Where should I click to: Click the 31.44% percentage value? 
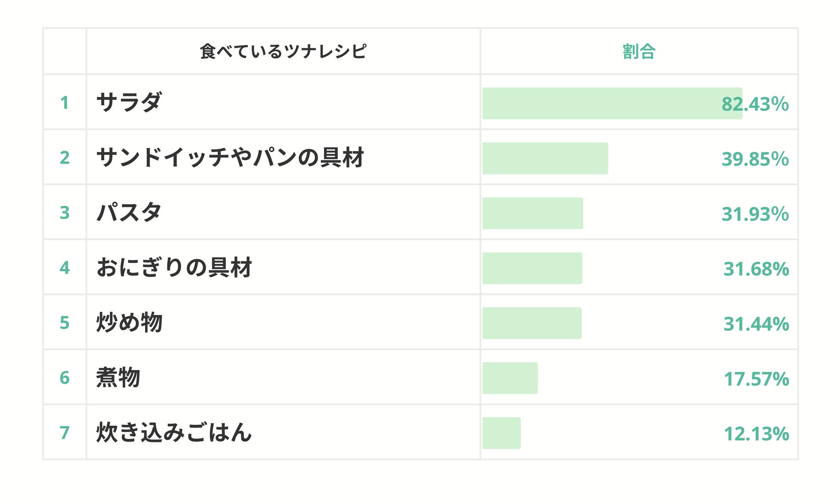(x=756, y=324)
